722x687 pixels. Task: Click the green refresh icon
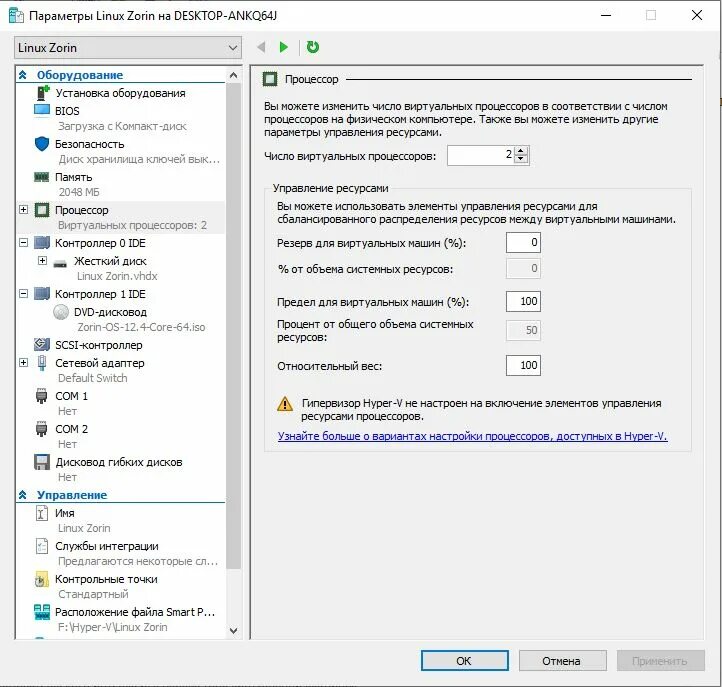point(313,47)
